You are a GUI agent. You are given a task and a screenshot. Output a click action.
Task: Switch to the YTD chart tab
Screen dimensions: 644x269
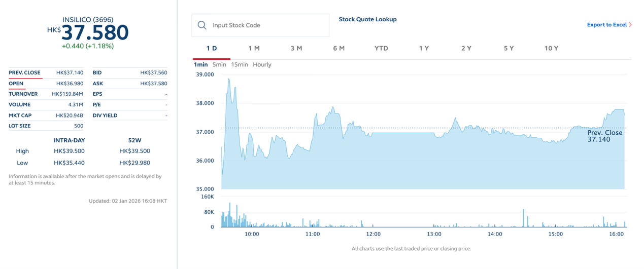point(381,48)
